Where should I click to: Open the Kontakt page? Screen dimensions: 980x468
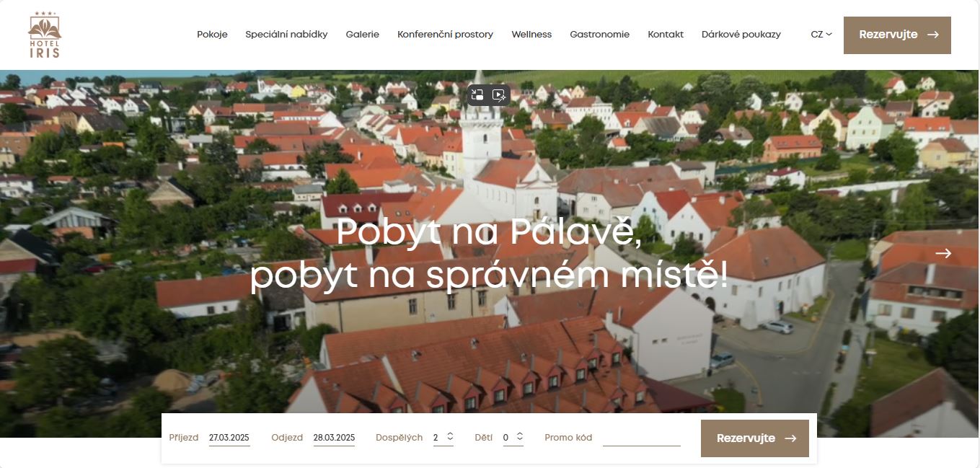point(666,34)
